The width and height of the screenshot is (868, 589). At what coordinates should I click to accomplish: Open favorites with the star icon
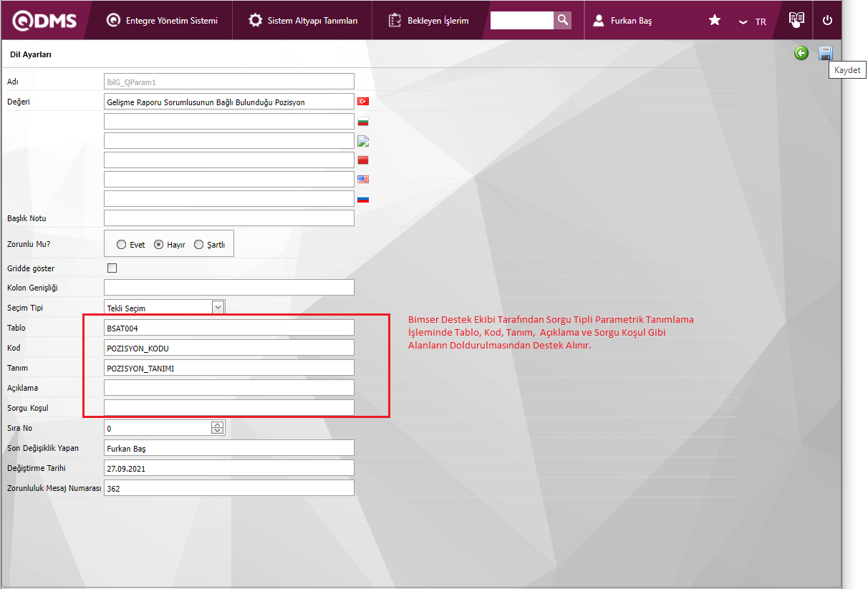point(714,21)
